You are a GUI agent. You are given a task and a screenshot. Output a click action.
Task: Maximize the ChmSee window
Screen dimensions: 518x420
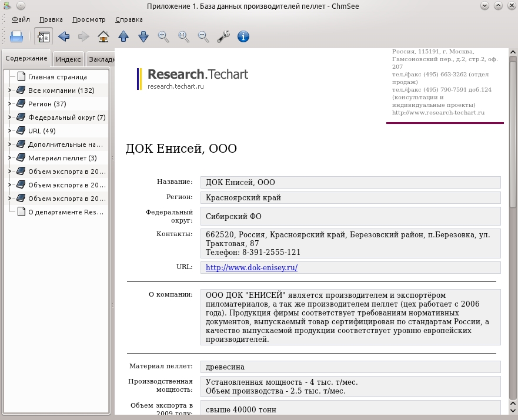pyautogui.click(x=498, y=6)
